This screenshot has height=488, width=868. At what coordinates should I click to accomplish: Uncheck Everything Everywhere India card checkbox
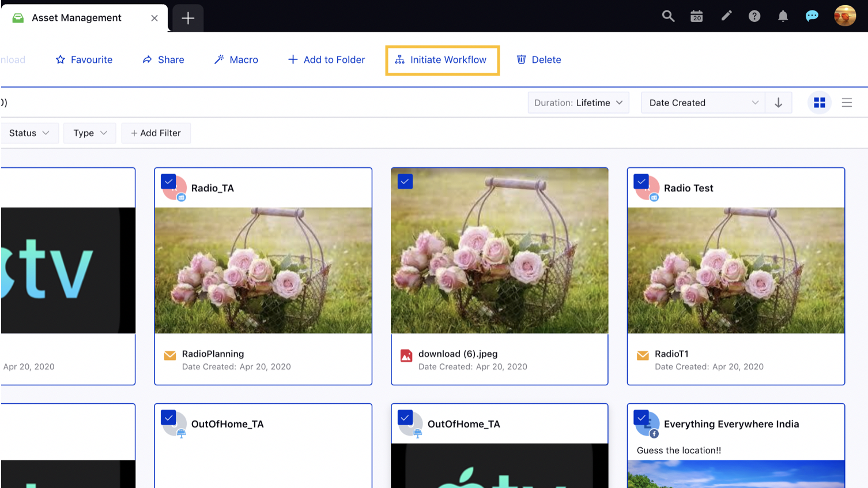641,417
